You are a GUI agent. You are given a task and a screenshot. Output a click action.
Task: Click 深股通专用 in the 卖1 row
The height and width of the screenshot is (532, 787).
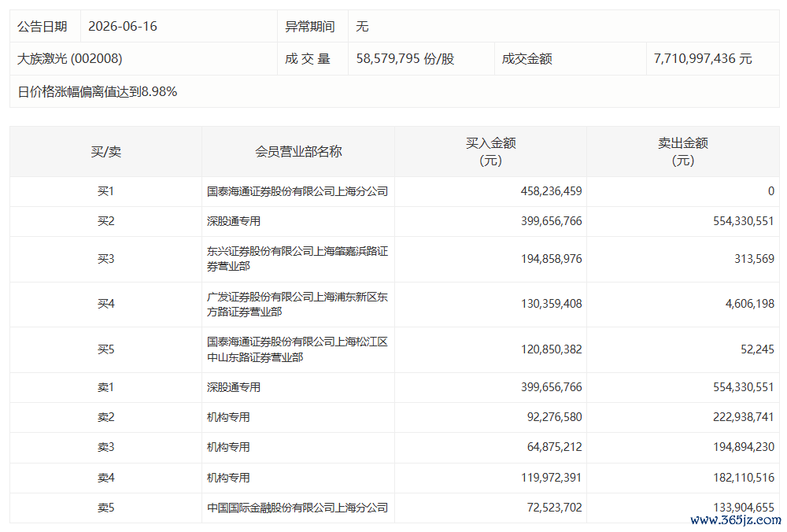pyautogui.click(x=234, y=387)
